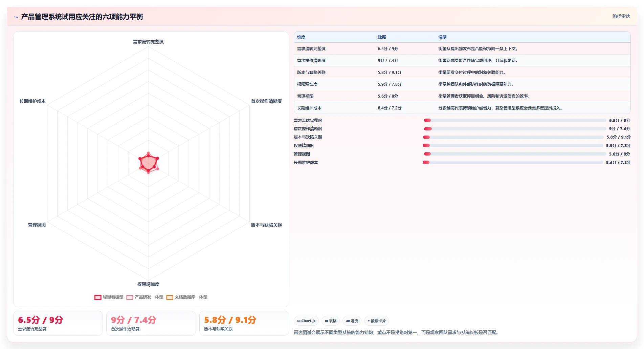Click the progress bar for 权限精细度
Screen dimensions: 644x349
click(513, 145)
